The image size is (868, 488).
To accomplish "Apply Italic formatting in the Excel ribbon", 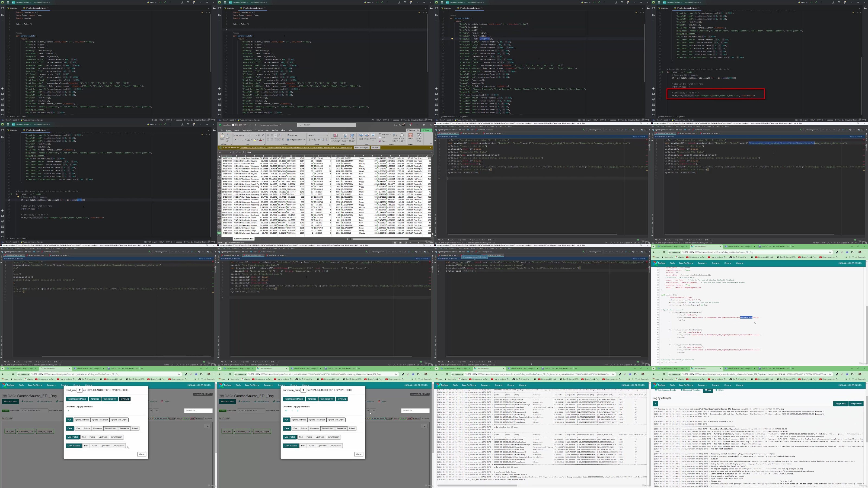I will (239, 140).
